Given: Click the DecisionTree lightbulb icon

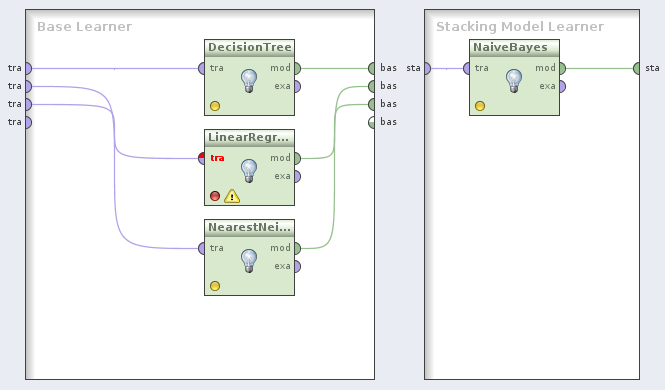Looking at the screenshot, I should pyautogui.click(x=249, y=81).
